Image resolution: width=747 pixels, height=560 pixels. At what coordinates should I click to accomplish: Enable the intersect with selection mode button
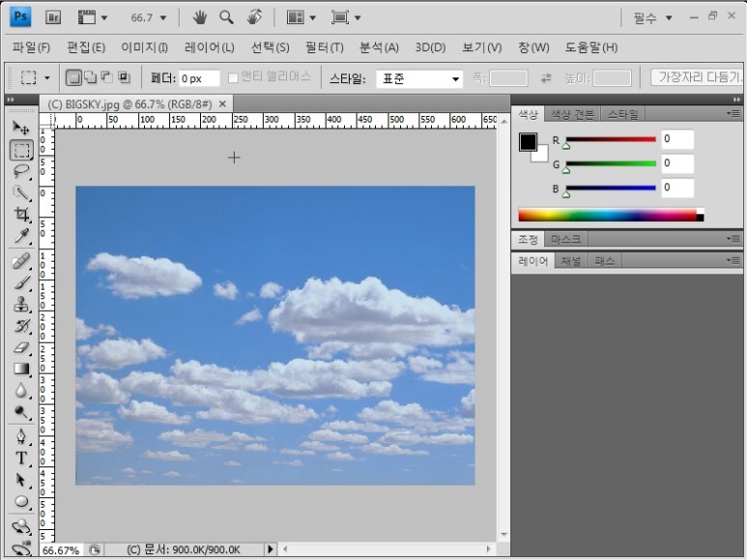coord(123,77)
